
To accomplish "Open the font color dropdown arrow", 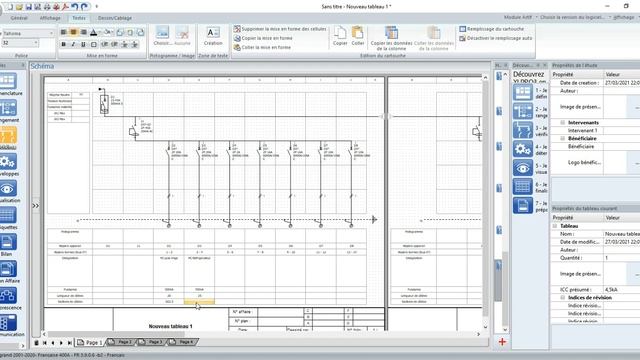I will coord(99,33).
